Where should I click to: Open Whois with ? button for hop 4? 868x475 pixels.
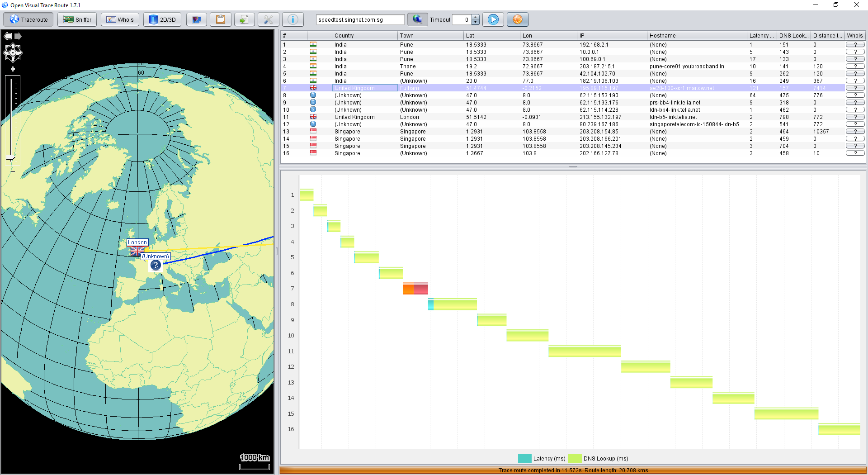[x=855, y=66]
